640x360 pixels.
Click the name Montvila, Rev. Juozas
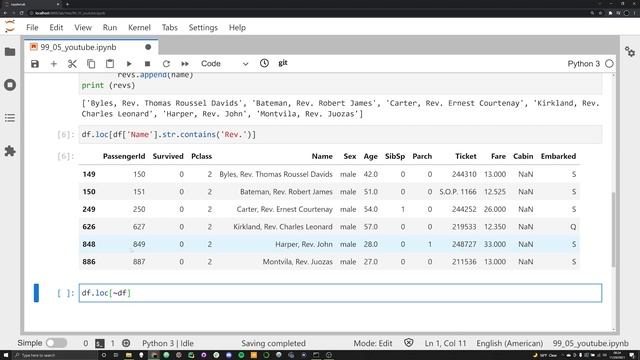tap(298, 262)
